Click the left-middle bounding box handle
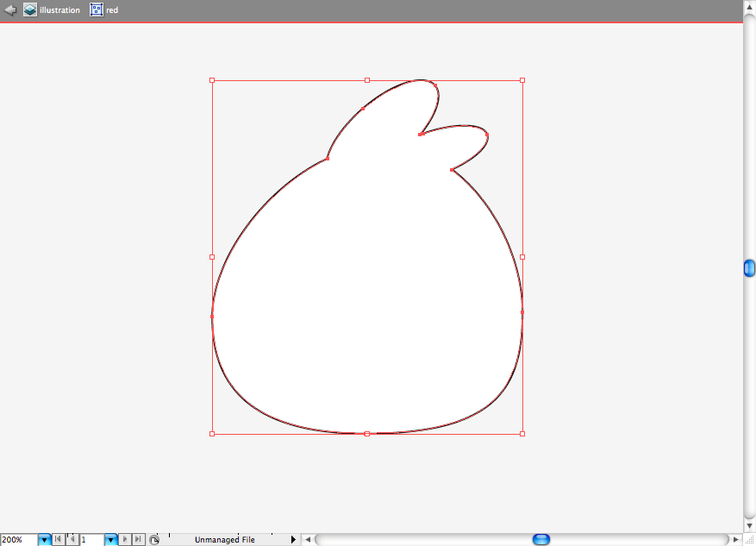 point(212,257)
